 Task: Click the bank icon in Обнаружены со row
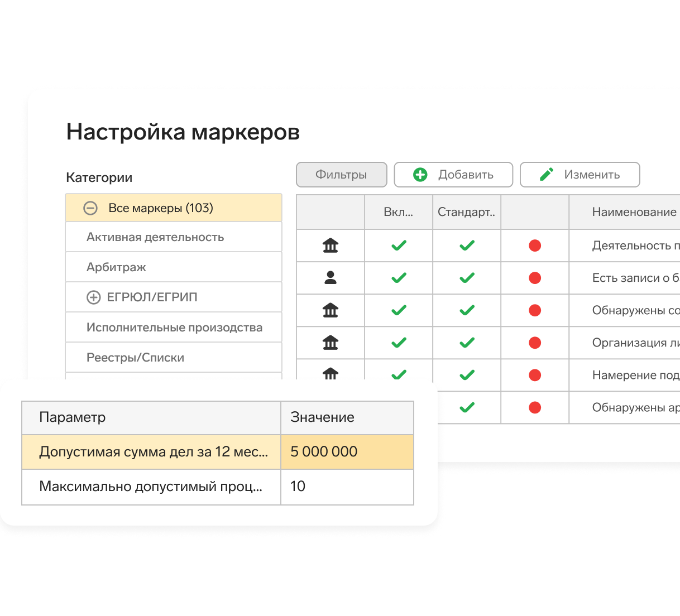[x=331, y=310]
